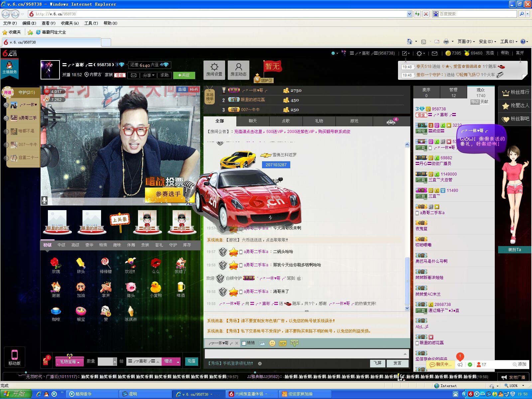This screenshot has width=532, height=399.
Task: Open the share (分享) dropdown
Action: pyautogui.click(x=149, y=75)
